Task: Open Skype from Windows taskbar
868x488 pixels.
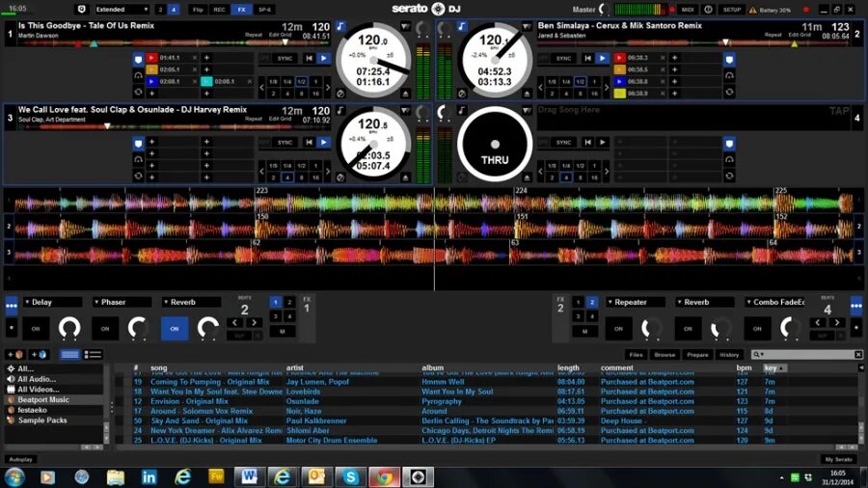Action: (x=350, y=477)
